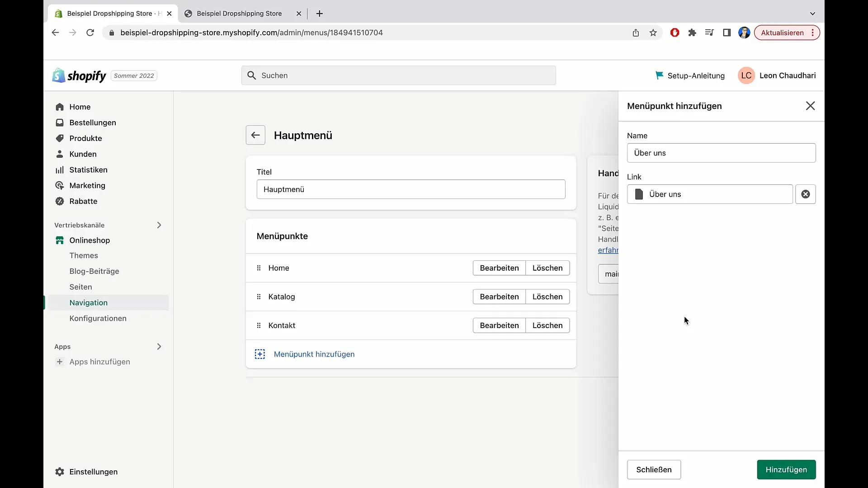Click the Navigation menu item in sidebar
The height and width of the screenshot is (488, 868).
click(89, 302)
